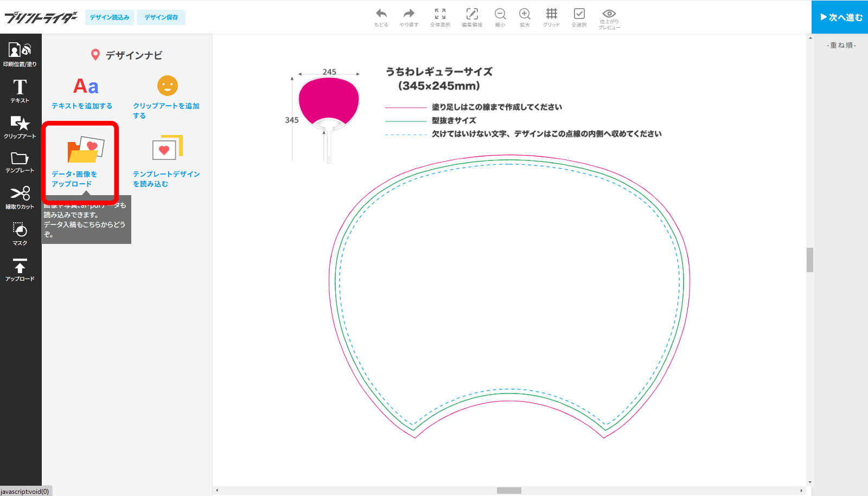Click クリップアートを追加する link
868x496 pixels.
tap(167, 111)
